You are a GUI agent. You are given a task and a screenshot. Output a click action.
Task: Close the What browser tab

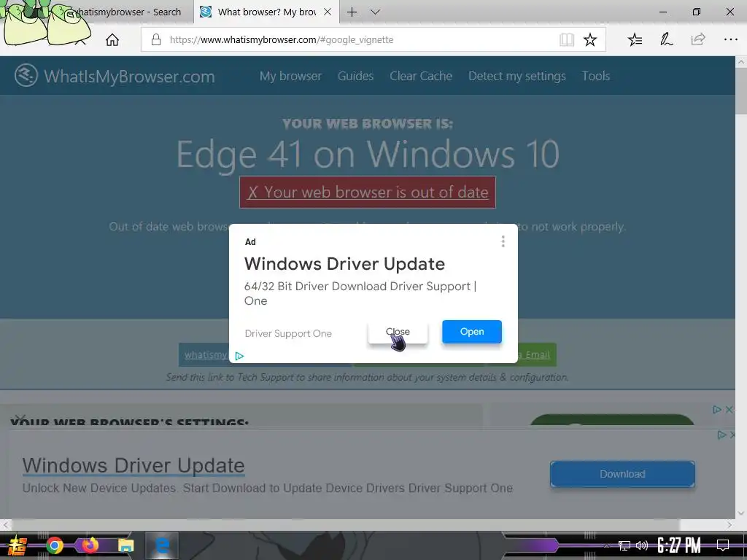pyautogui.click(x=328, y=12)
